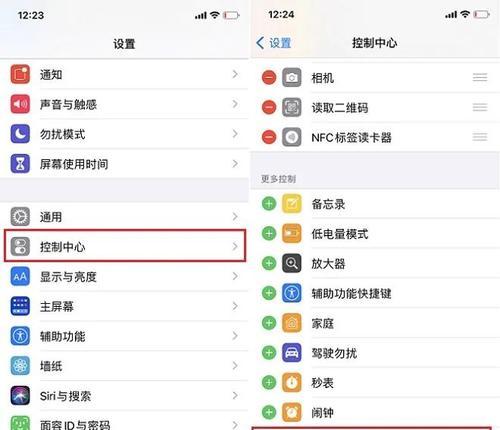Open the 通知 notifications icon
Viewport: 500px width, 430px height.
coord(20,74)
